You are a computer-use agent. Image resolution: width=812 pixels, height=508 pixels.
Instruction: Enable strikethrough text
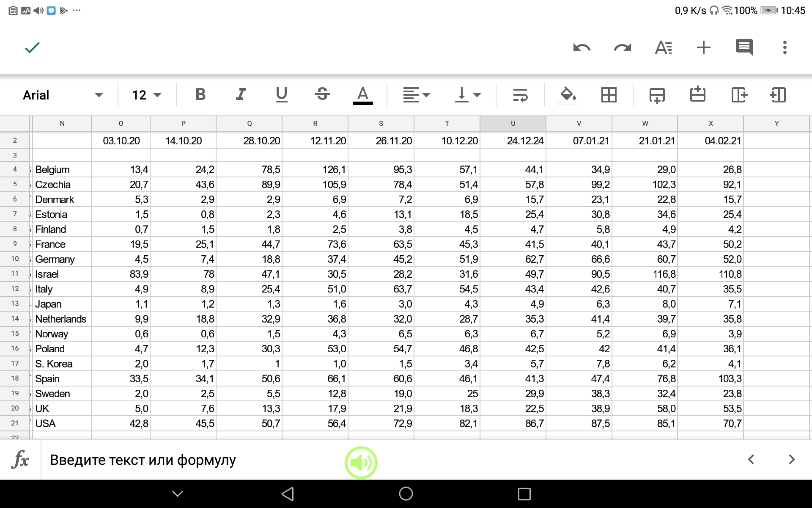pos(322,94)
